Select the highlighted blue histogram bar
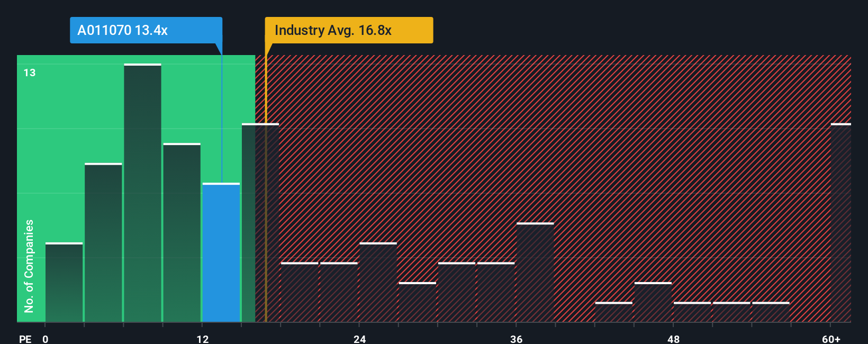The width and height of the screenshot is (868, 344). pyautogui.click(x=221, y=252)
